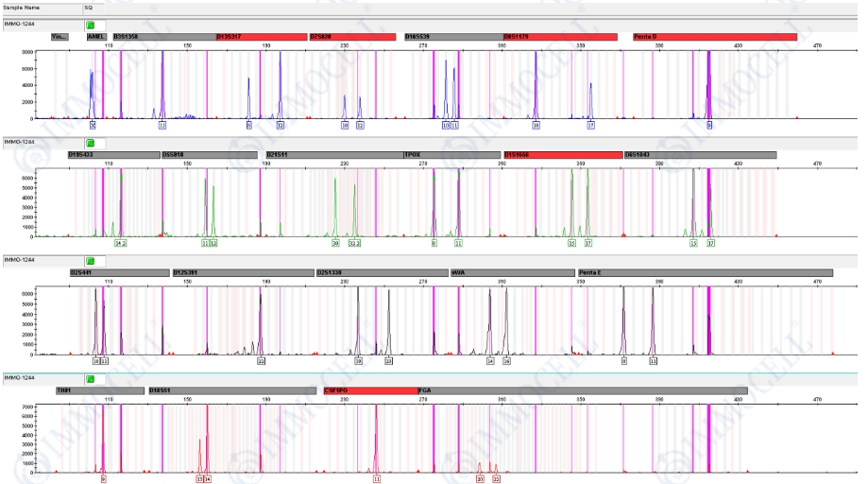Select the 32.2 allele label under D21S11
This screenshot has height=484, width=868.
point(355,243)
